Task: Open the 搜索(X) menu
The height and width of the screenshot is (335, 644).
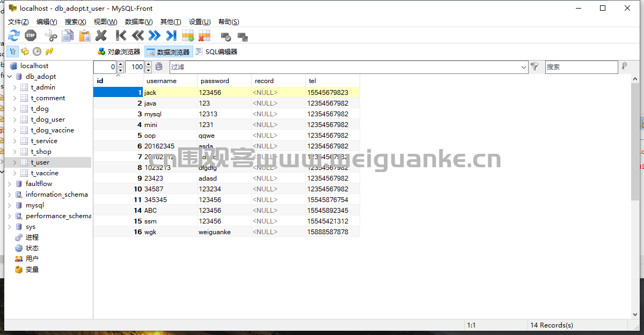Action: pyautogui.click(x=75, y=22)
